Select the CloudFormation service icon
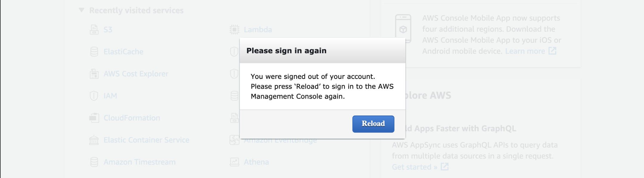The image size is (644, 178). click(94, 118)
